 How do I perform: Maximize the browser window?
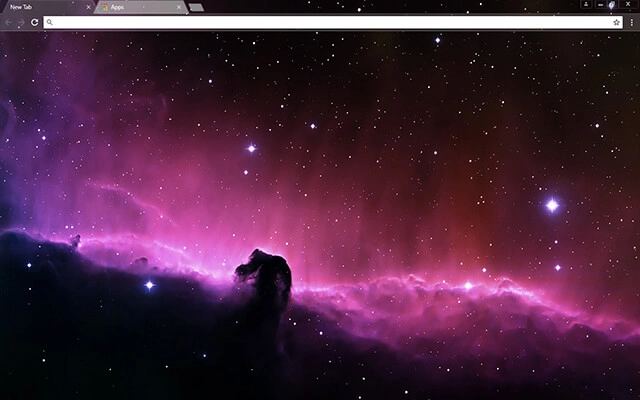611,4
